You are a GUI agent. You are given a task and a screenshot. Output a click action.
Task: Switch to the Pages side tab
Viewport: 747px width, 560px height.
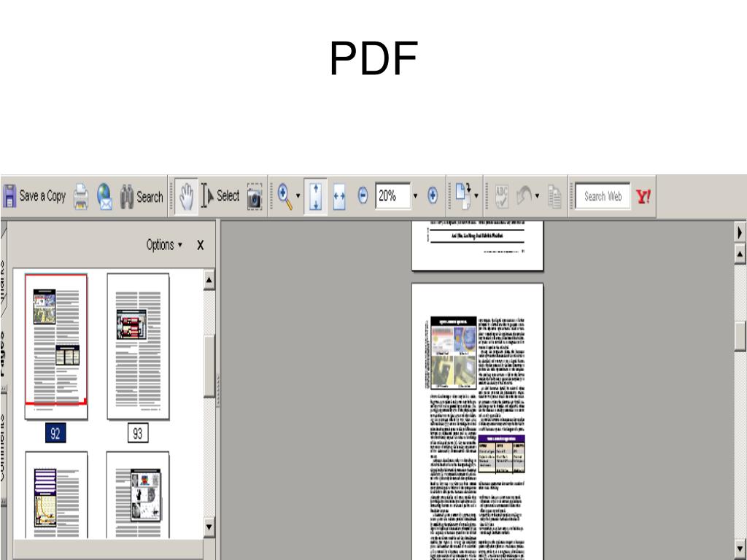tap(3, 355)
